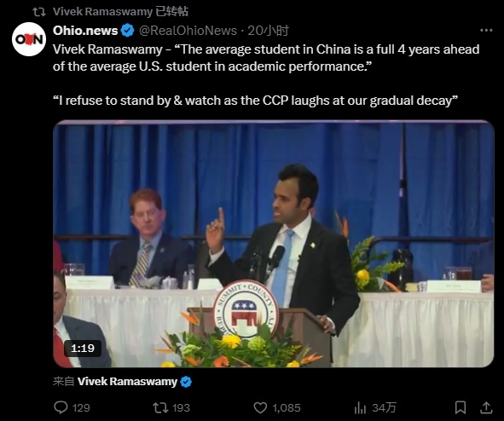
Task: View post analytics bar chart icon
Action: pos(360,408)
